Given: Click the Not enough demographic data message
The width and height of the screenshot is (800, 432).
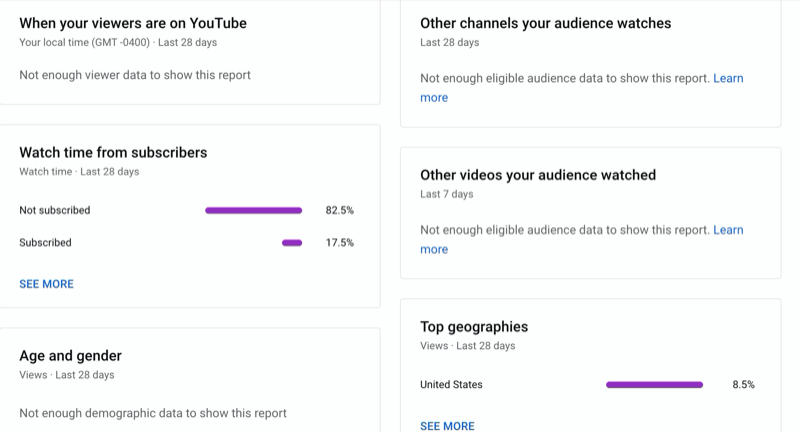Looking at the screenshot, I should 153,413.
